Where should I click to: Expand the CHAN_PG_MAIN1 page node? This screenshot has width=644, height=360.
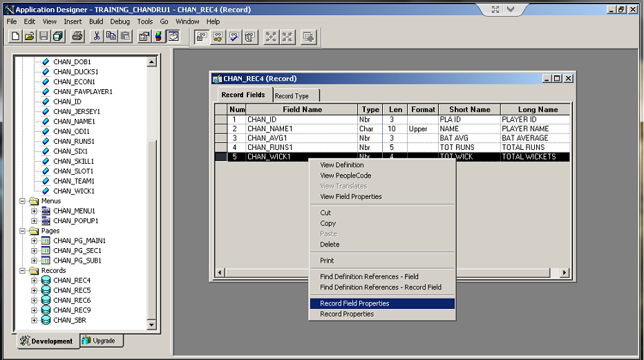point(34,240)
